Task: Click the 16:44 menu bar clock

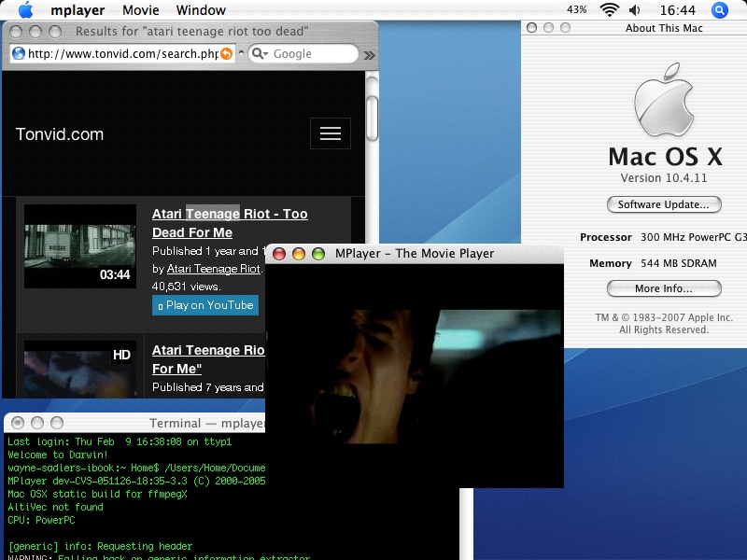Action: [x=678, y=10]
